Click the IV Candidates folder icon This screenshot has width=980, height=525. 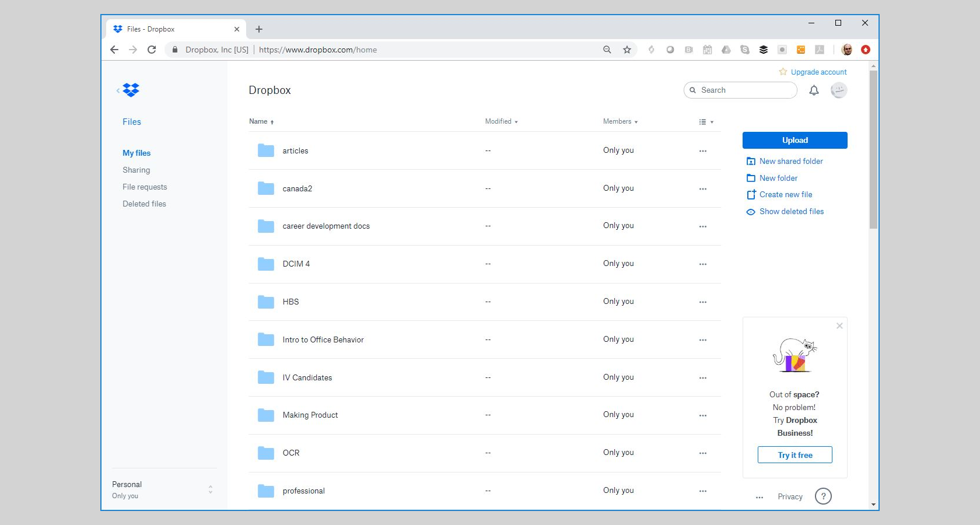tap(266, 377)
